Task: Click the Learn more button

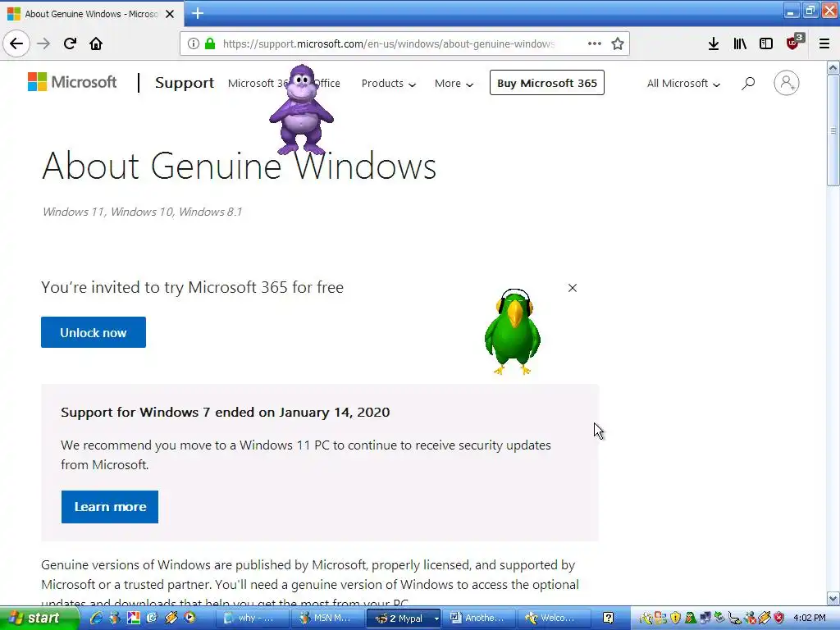Action: [110, 507]
